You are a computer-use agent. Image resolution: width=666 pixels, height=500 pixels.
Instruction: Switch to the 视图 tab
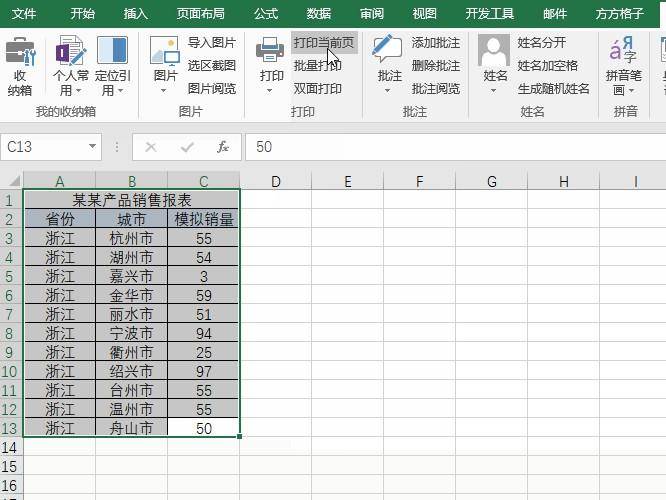coord(424,14)
